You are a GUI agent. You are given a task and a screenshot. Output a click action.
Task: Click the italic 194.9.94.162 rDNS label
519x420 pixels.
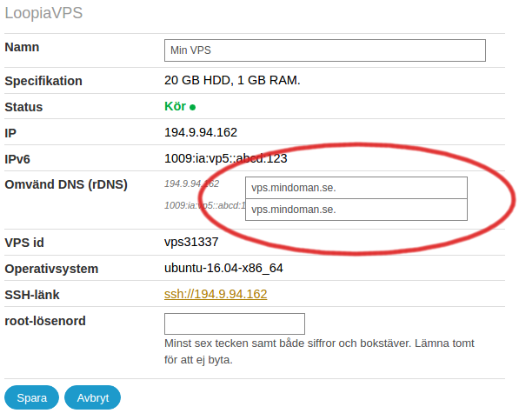pyautogui.click(x=191, y=183)
